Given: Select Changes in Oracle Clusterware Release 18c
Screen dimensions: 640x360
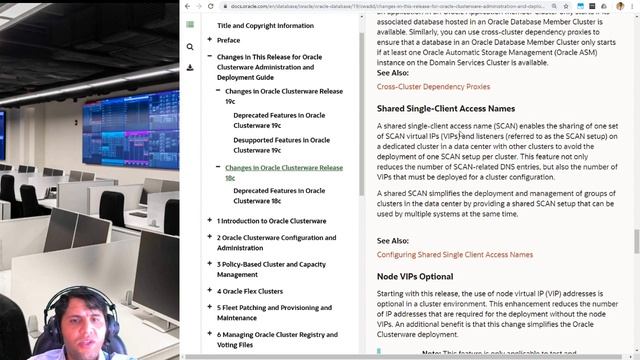Looking at the screenshot, I should [284, 173].
